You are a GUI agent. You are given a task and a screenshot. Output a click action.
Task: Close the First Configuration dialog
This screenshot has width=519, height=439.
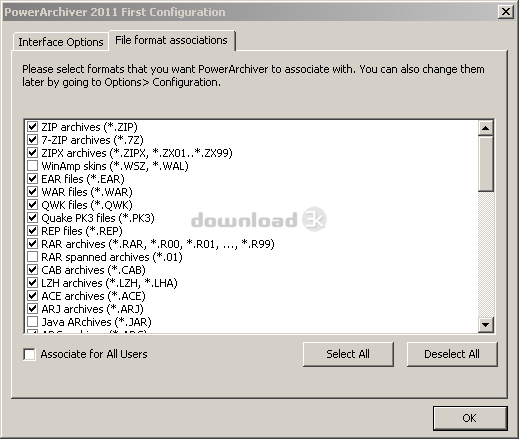pyautogui.click(x=506, y=12)
